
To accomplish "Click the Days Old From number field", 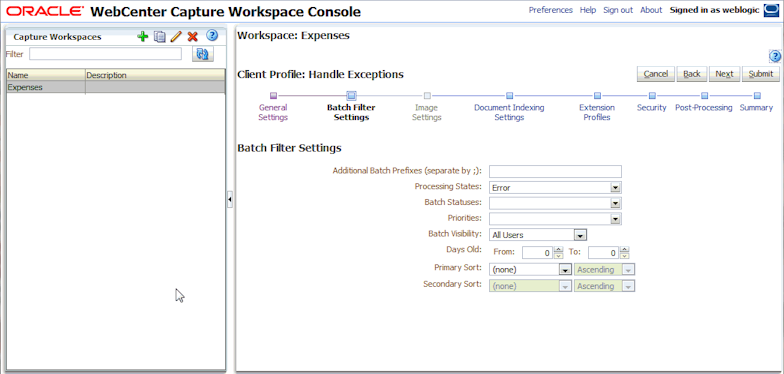I will pos(538,252).
